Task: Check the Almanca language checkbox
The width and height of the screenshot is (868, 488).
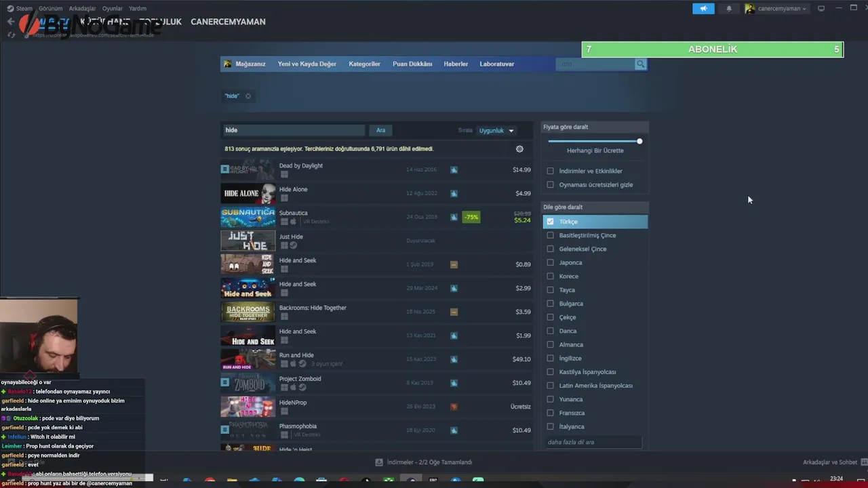Action: click(550, 344)
